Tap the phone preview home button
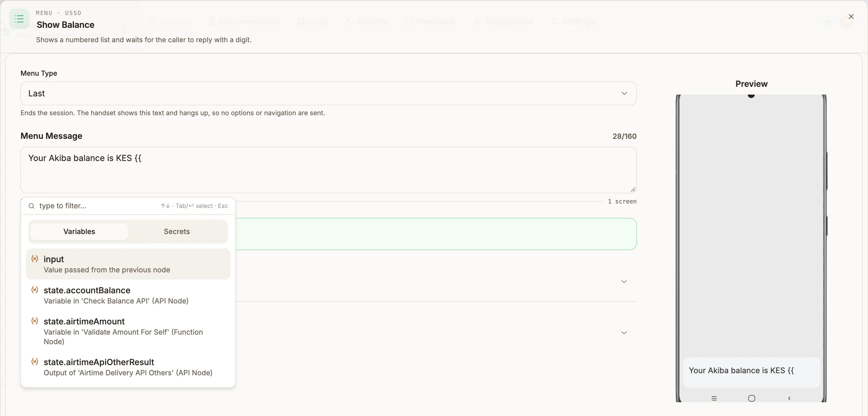 tap(751, 398)
